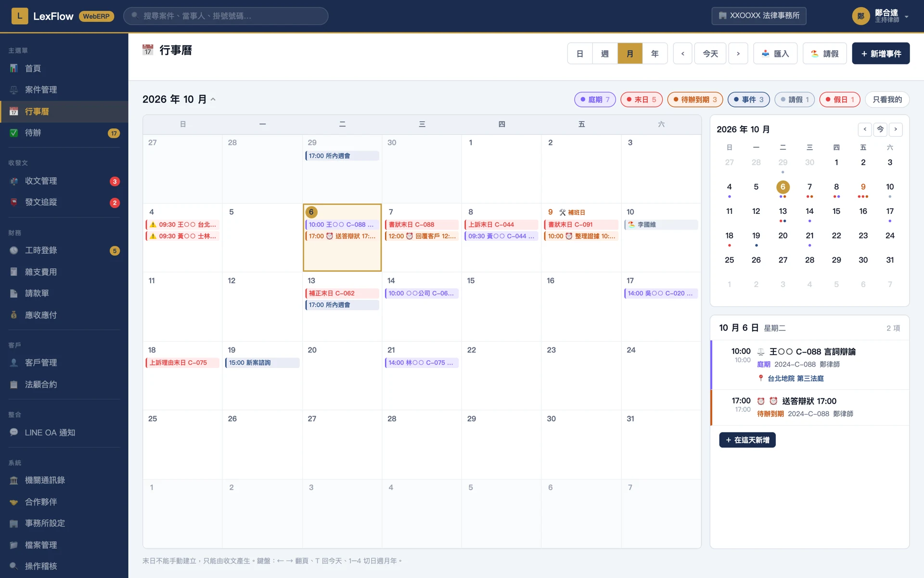Viewport: 924px width, 578px height.
Task: Click the 機關通訊錄 building icon
Action: click(x=14, y=480)
